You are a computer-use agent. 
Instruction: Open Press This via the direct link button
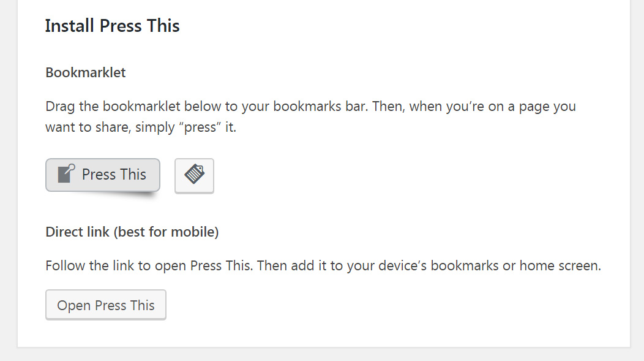click(106, 305)
